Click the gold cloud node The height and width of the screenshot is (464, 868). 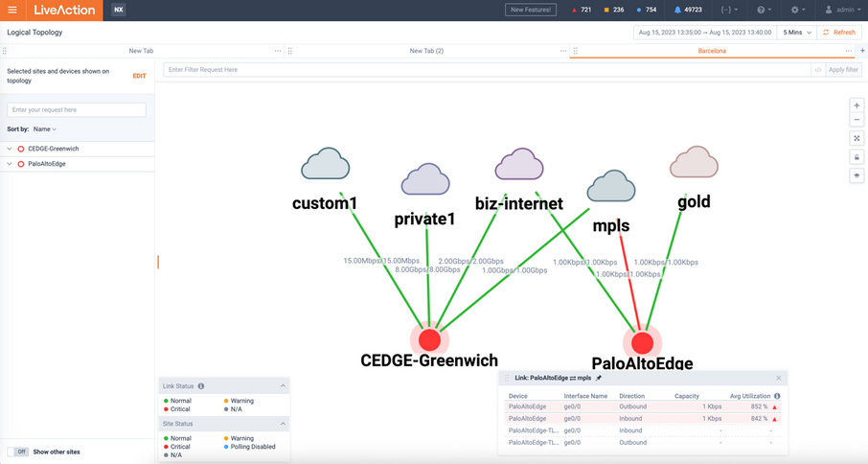pyautogui.click(x=695, y=162)
